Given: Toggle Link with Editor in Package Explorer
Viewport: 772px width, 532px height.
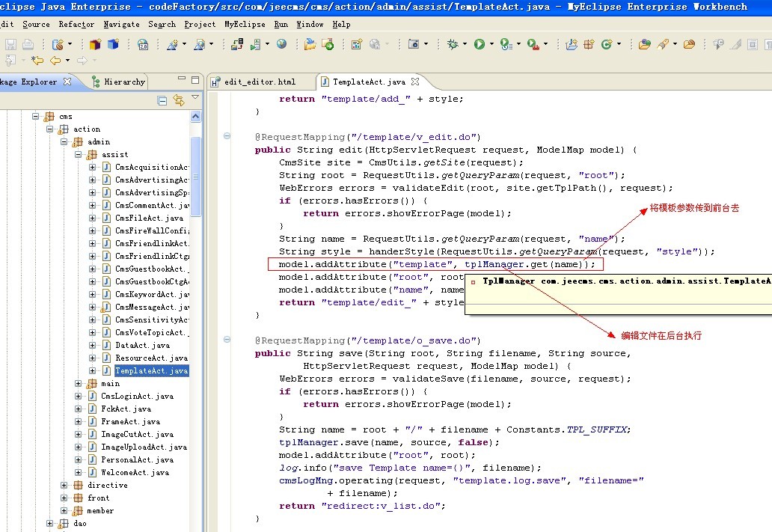Looking at the screenshot, I should (178, 100).
